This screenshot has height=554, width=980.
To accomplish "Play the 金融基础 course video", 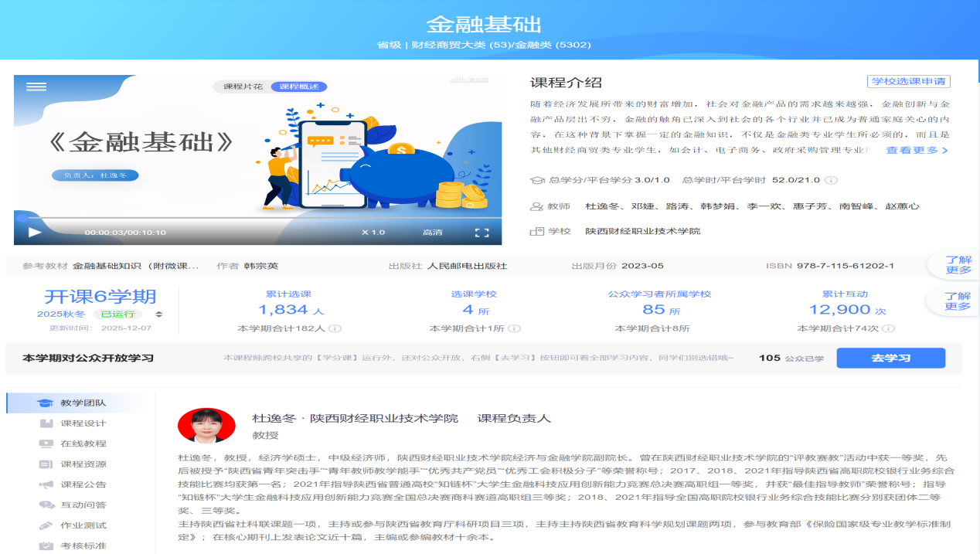I will (x=34, y=232).
